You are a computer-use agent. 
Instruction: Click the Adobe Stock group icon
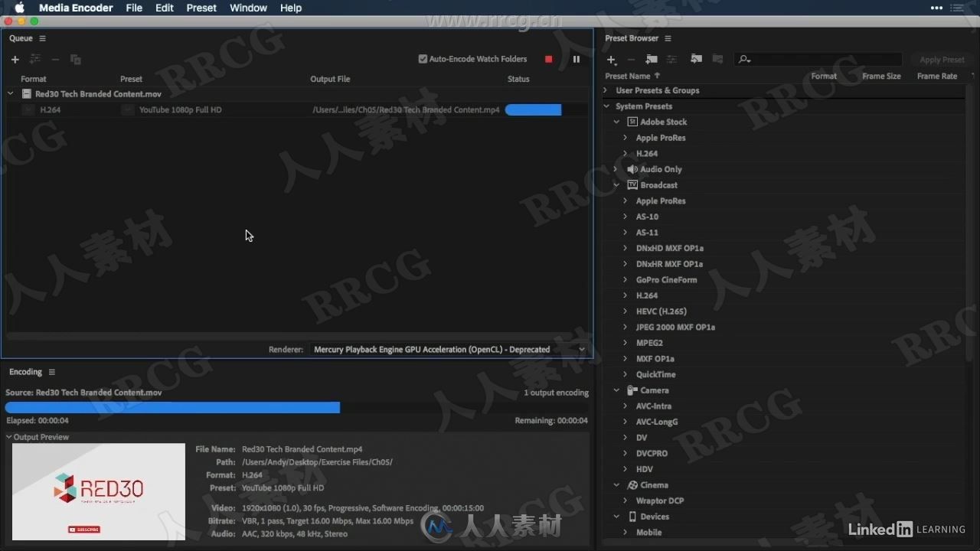click(632, 122)
